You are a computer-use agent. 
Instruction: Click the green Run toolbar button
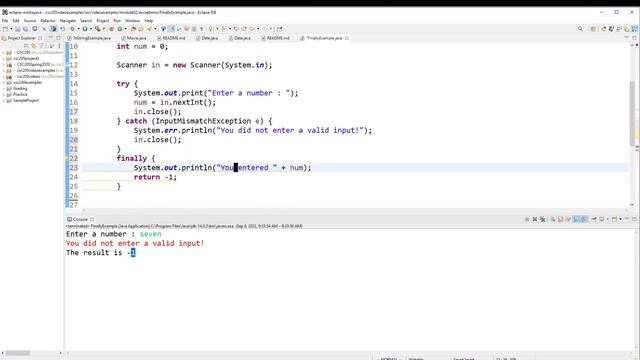[x=85, y=29]
